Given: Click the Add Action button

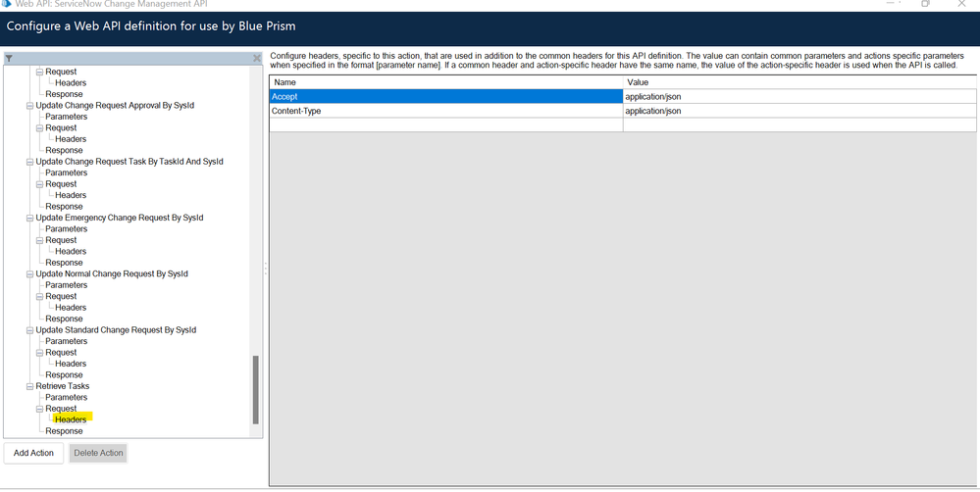Looking at the screenshot, I should click(33, 454).
